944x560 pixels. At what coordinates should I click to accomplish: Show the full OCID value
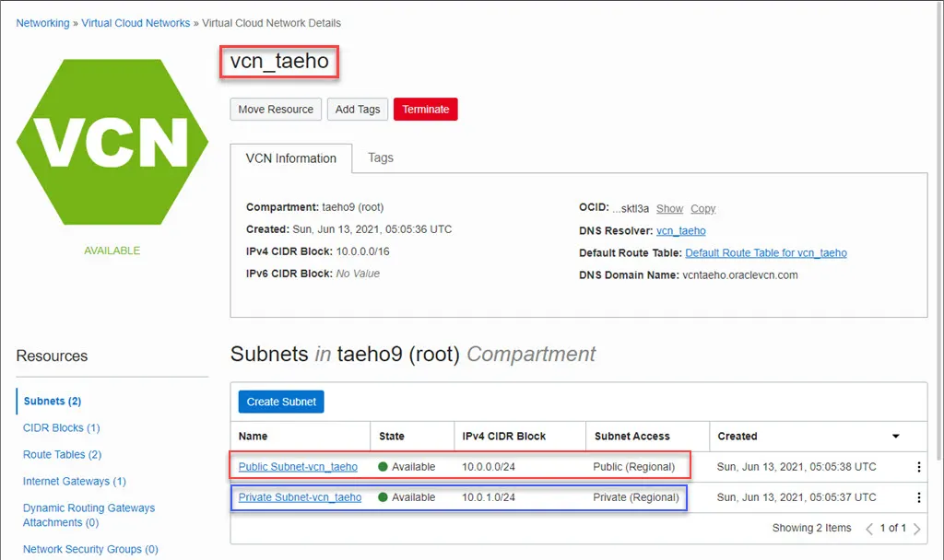click(x=669, y=208)
